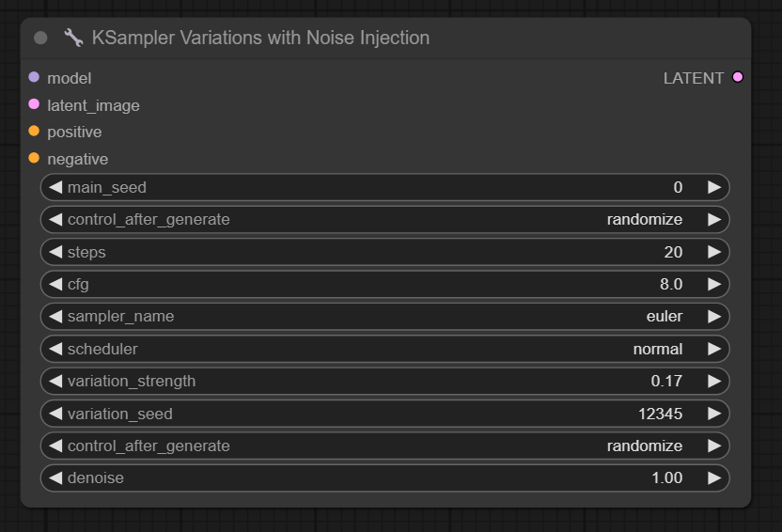Decrease steps with the left arrow
782x532 pixels.
[55, 252]
